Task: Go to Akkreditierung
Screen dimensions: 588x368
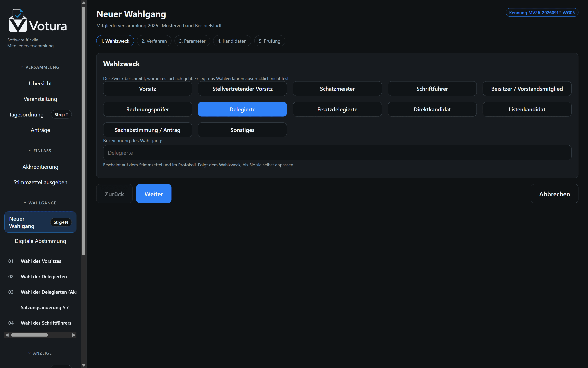Action: [40, 167]
